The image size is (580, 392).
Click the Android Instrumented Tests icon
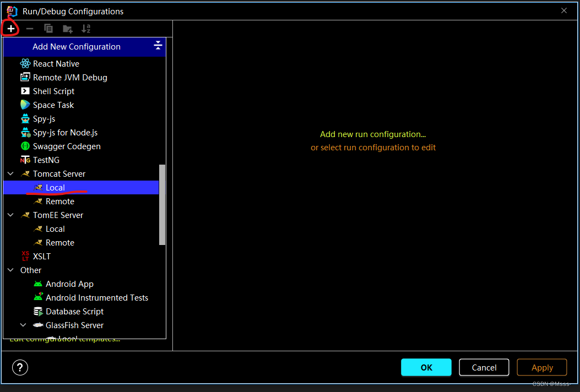coord(37,297)
